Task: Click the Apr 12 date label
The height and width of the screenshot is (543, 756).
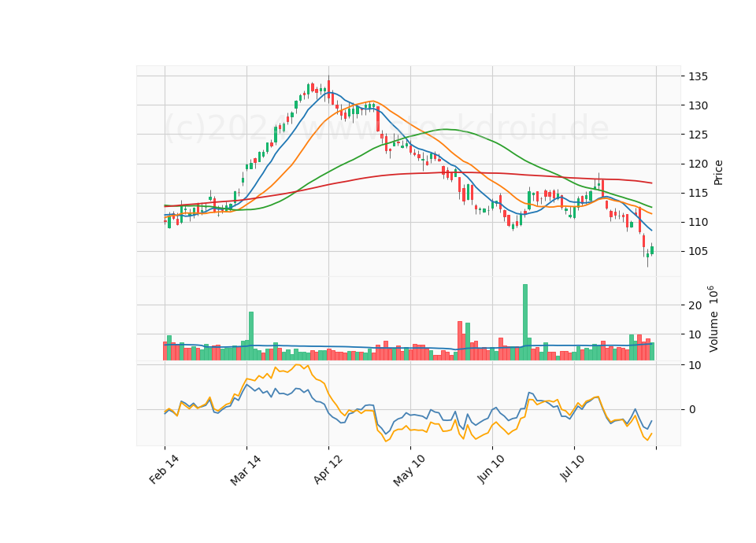Action: (328, 469)
